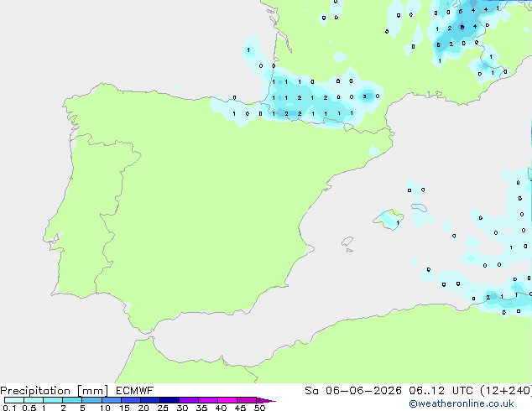This screenshot has width=532, height=411.
Task: Click the '06..12 UTC' time range text
Action: pyautogui.click(x=441, y=391)
